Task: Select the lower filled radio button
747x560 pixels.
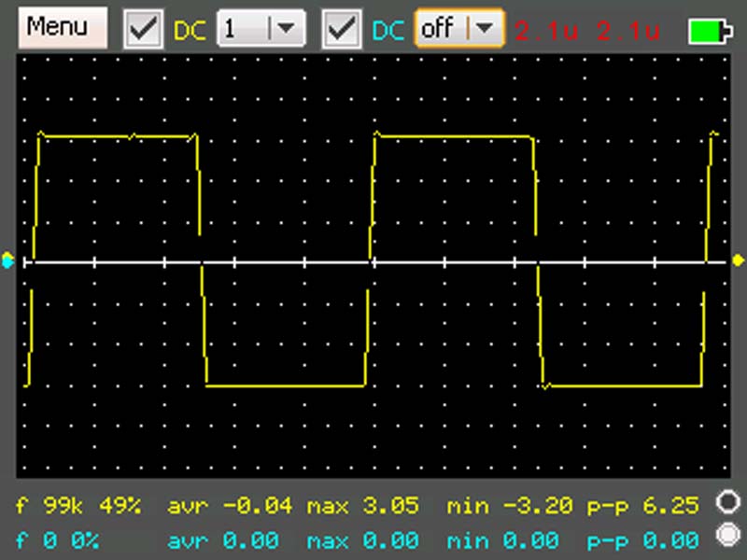Action: point(726,535)
